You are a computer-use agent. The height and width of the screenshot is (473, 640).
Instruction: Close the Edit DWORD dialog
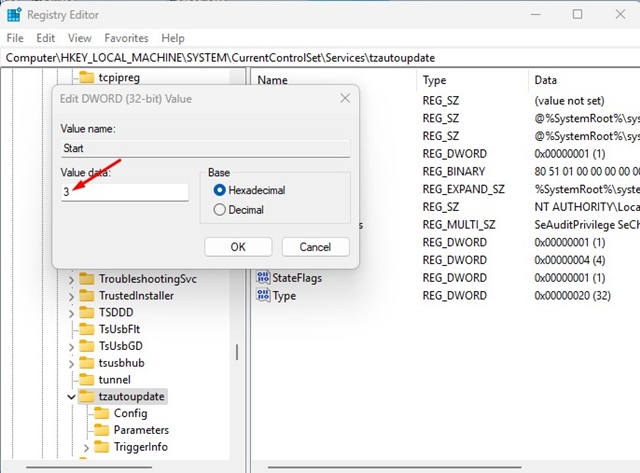coord(345,98)
